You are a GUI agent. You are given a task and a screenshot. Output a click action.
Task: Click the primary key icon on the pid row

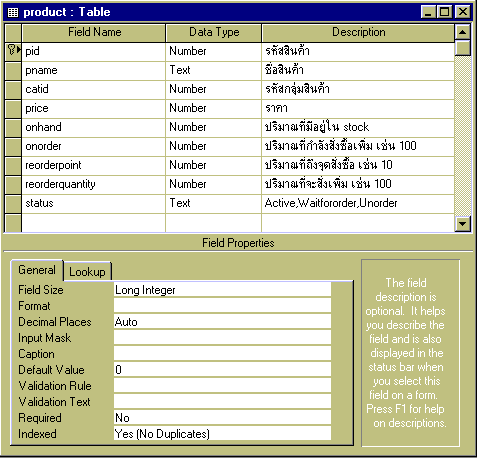[x=12, y=50]
